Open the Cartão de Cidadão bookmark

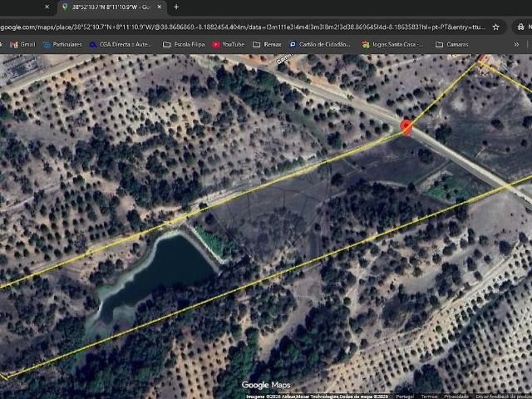(x=320, y=44)
